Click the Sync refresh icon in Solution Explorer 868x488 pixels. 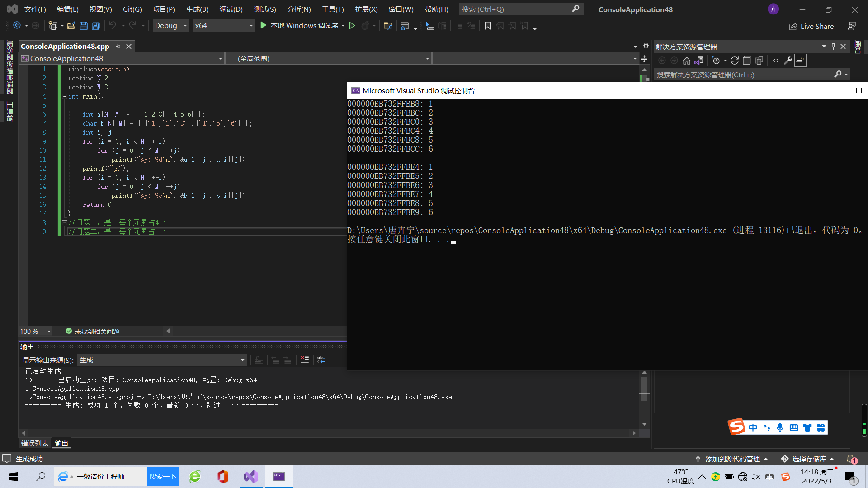tap(735, 61)
